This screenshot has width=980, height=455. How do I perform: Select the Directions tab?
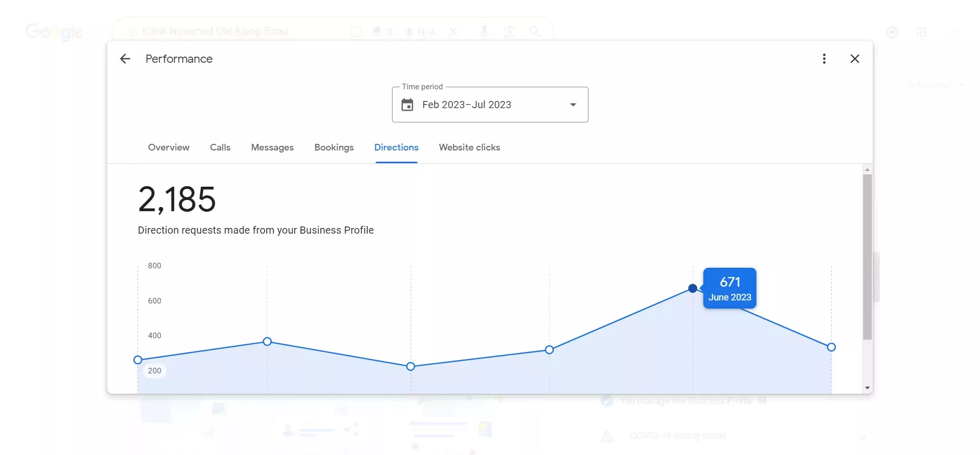pos(396,147)
